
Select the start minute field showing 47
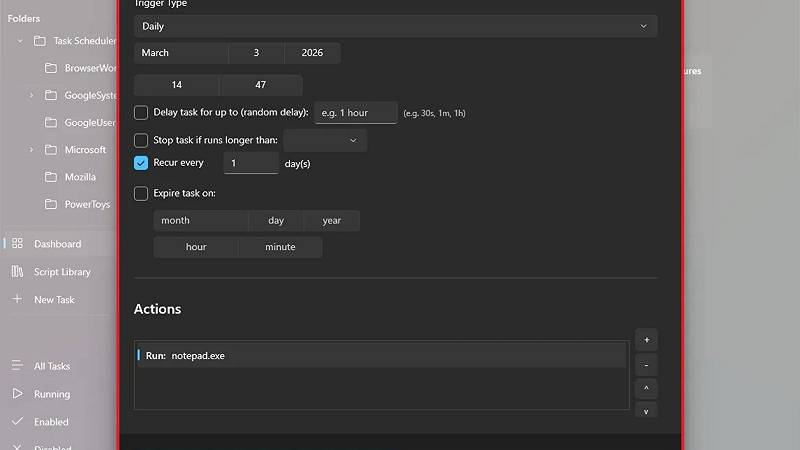pyautogui.click(x=261, y=85)
